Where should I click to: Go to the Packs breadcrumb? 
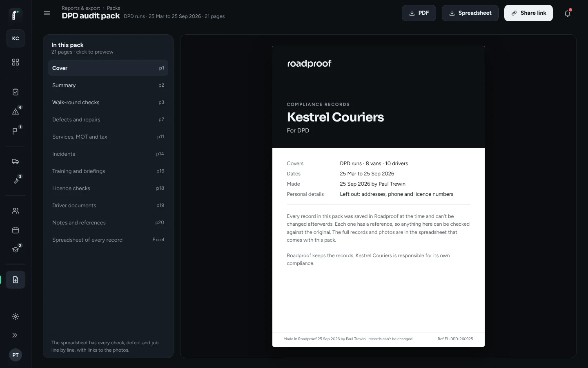114,8
